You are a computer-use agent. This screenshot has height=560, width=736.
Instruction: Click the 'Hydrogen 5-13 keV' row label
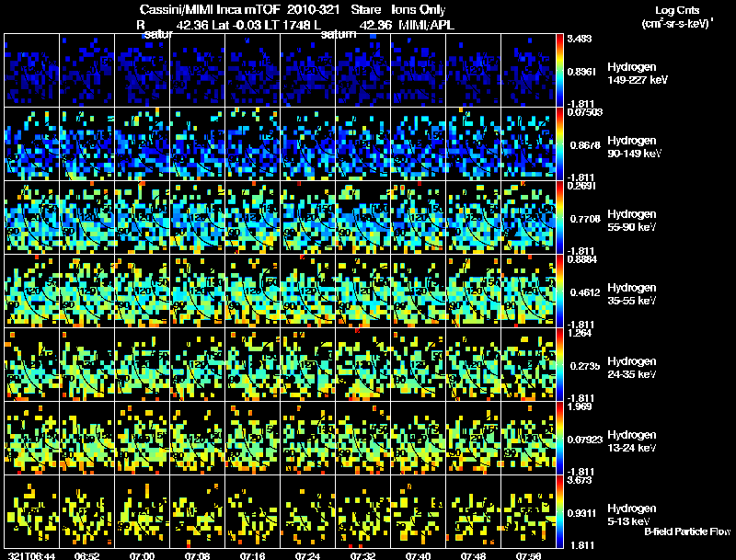(x=632, y=515)
